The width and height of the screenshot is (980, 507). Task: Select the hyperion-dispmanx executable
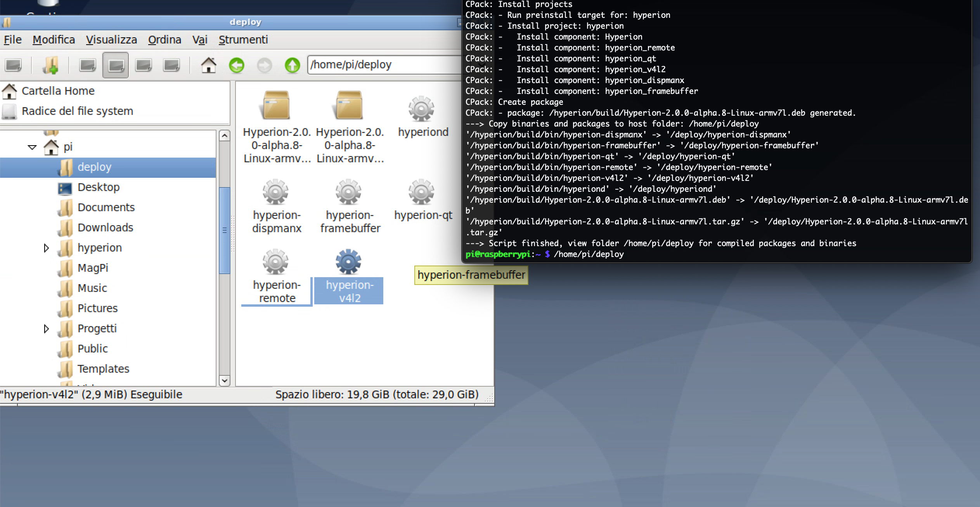pyautogui.click(x=276, y=206)
